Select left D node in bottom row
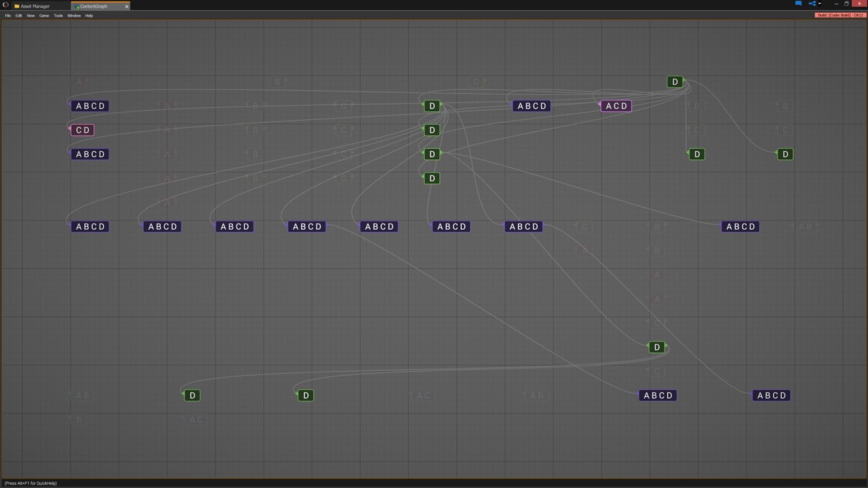This screenshot has width=868, height=488. pos(193,395)
